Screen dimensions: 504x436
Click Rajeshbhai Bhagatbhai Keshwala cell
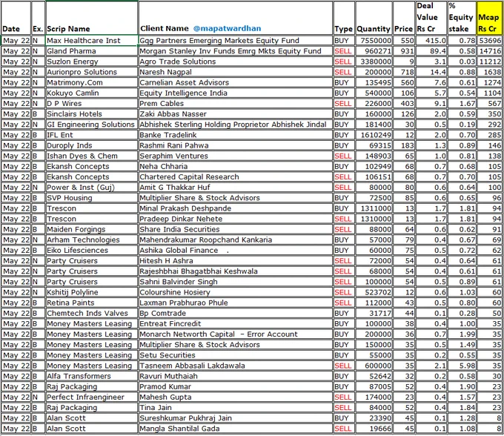click(x=236, y=271)
